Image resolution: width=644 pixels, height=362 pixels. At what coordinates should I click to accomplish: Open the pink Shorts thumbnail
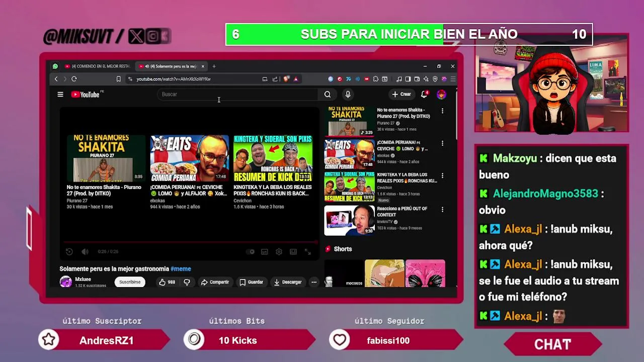[425, 273]
